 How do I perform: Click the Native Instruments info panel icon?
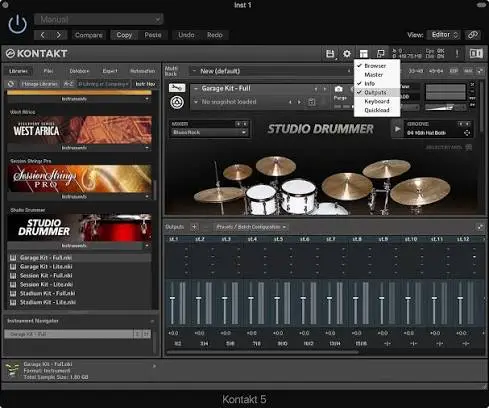[x=476, y=53]
